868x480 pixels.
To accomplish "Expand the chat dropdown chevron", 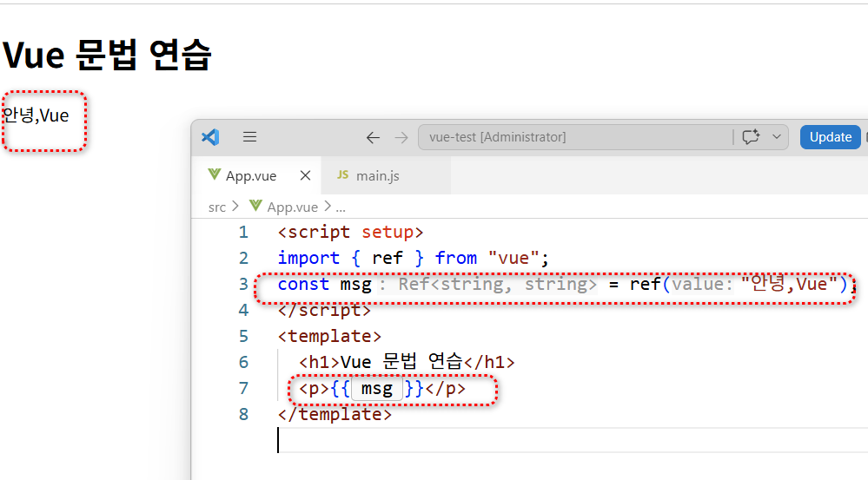I will tap(777, 136).
